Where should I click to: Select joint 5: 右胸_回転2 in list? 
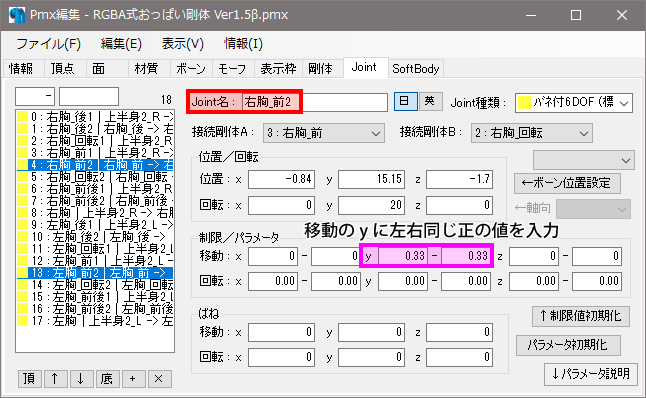pos(95,177)
